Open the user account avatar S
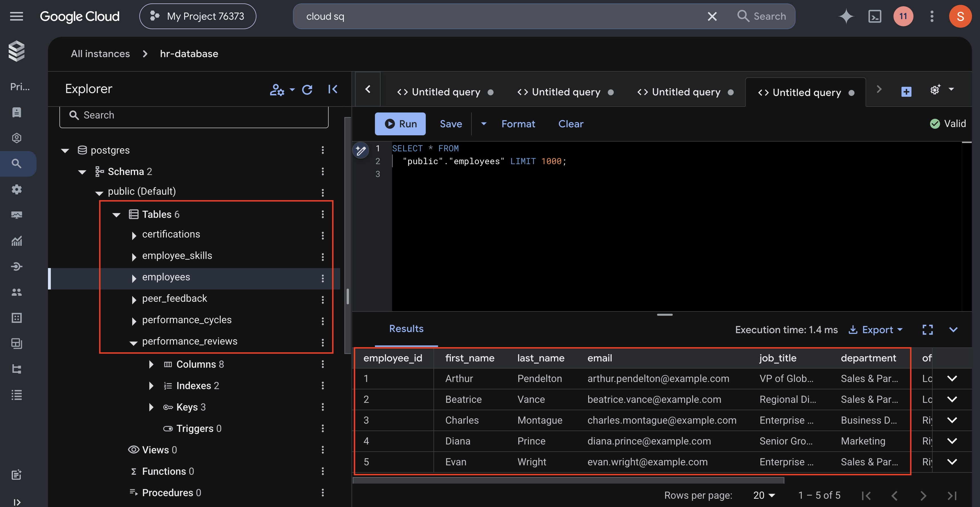 pos(960,16)
